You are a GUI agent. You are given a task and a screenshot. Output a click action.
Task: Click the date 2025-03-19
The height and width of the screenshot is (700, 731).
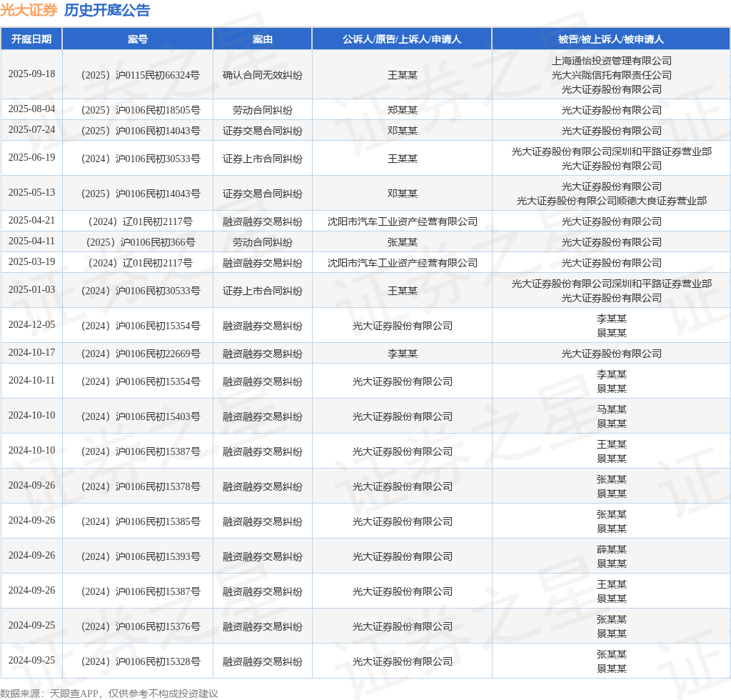(31, 262)
